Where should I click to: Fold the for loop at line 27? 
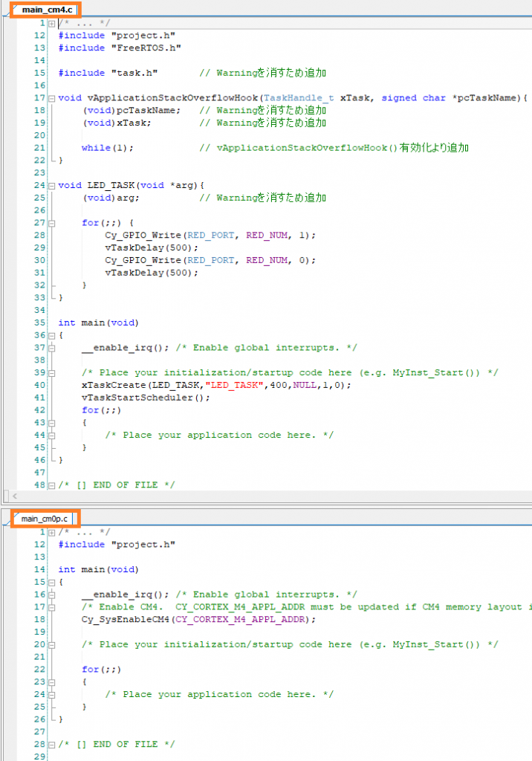(x=52, y=223)
